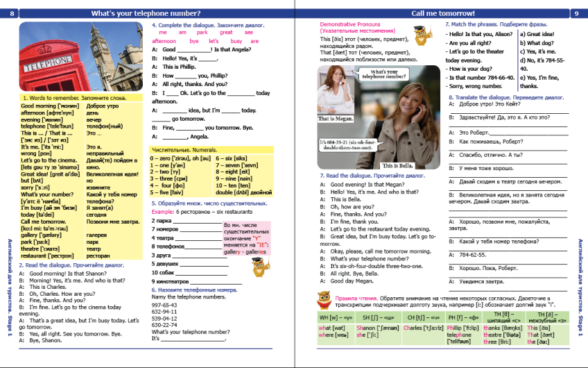
Task: Click the six-oh-four phone number speech bubble
Action: coord(347,145)
